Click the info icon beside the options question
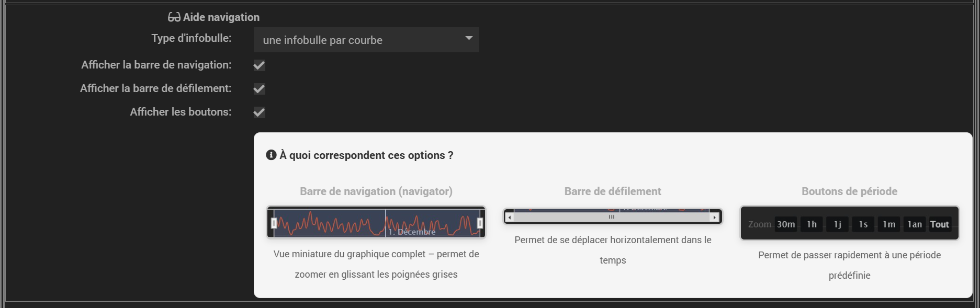This screenshot has width=980, height=308. coord(271,155)
